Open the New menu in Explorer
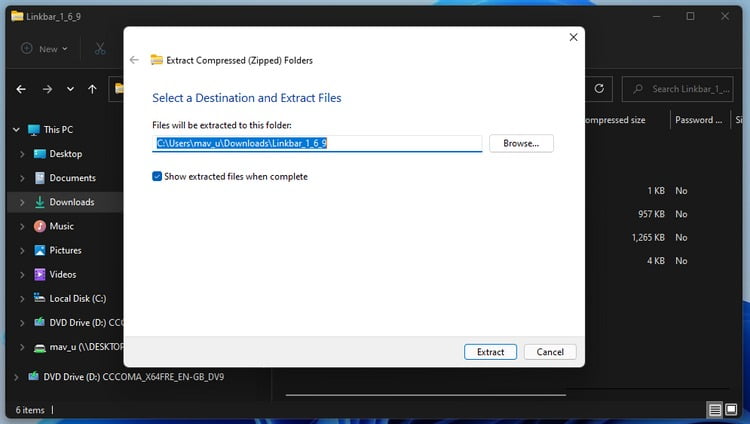This screenshot has width=750, height=424. (x=45, y=49)
